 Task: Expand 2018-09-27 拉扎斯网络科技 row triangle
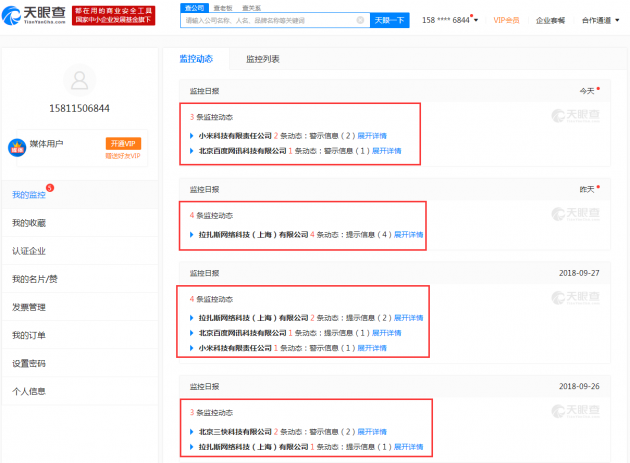coord(192,318)
